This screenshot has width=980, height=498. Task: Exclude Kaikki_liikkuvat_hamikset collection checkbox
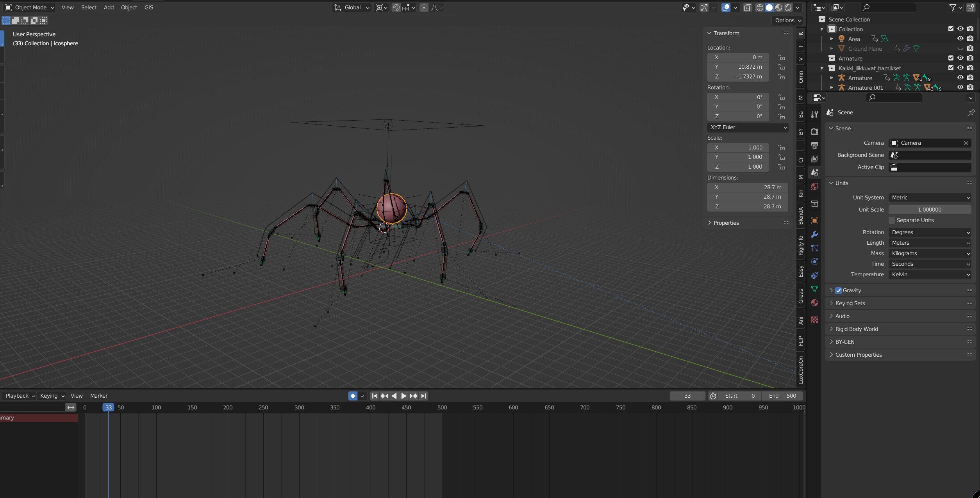tap(951, 68)
